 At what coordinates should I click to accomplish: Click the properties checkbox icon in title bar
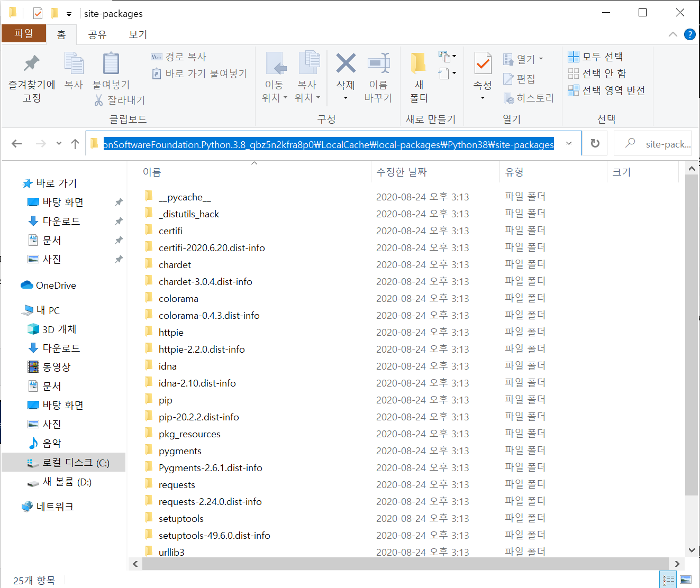(38, 13)
